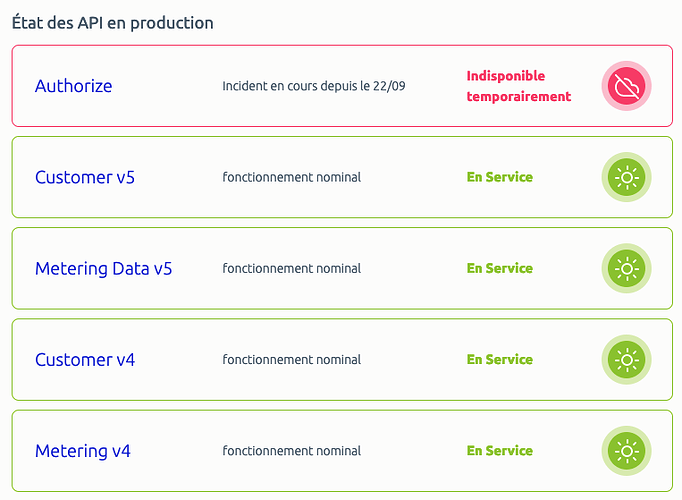This screenshot has height=500, width=682.
Task: Click the 'Incident en cours depuis le 22/09' text
Action: 313,86
